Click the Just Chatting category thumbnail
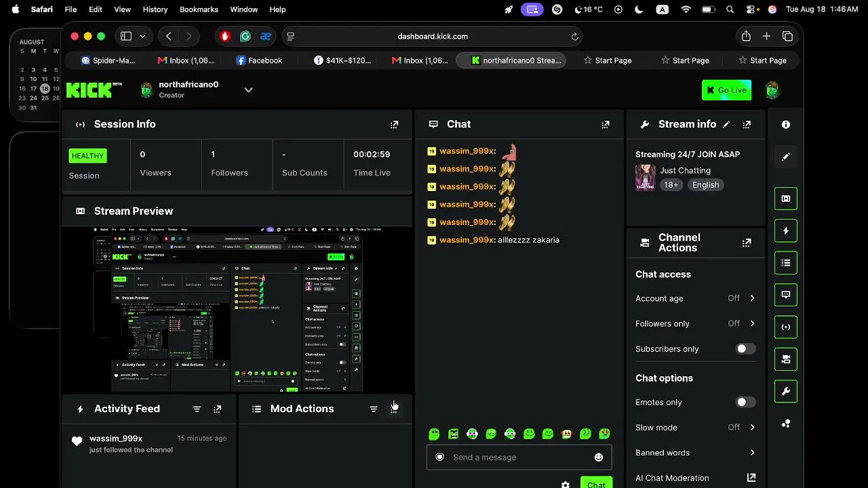 click(645, 178)
